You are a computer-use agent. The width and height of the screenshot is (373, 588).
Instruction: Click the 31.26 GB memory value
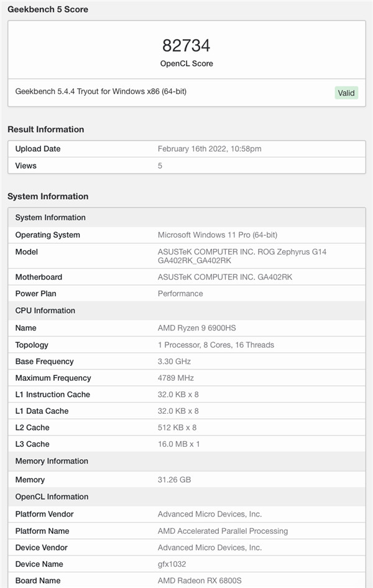pos(174,480)
